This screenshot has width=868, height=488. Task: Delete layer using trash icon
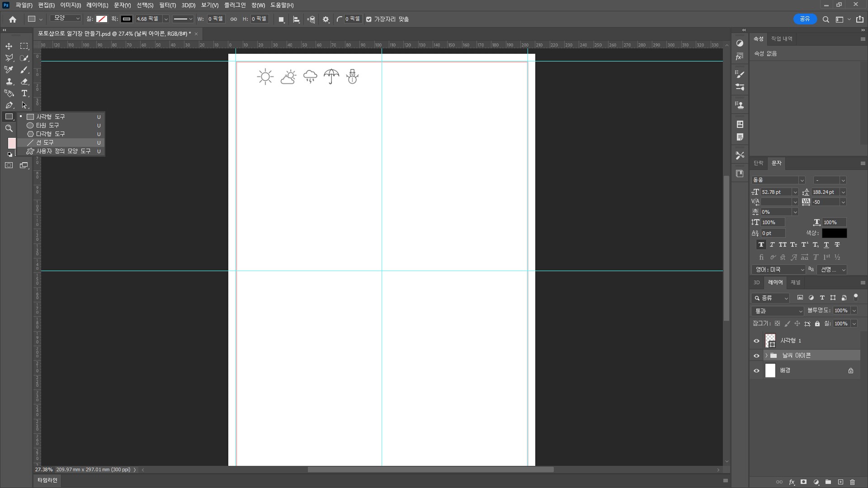[853, 482]
